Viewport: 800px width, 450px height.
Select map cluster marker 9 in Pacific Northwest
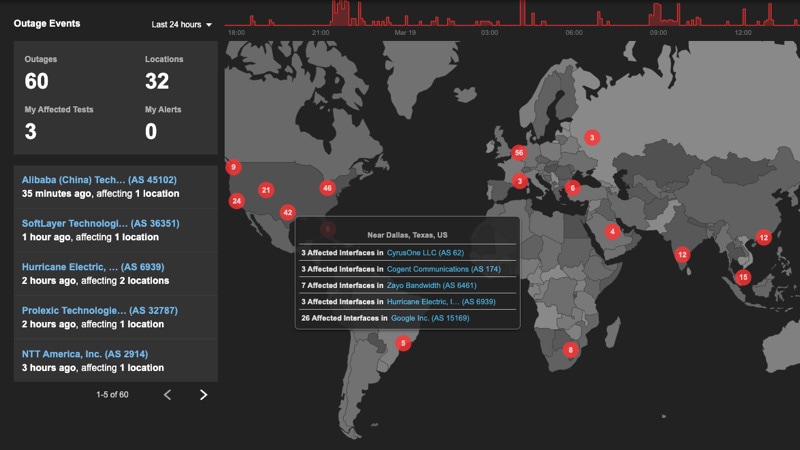point(233,167)
